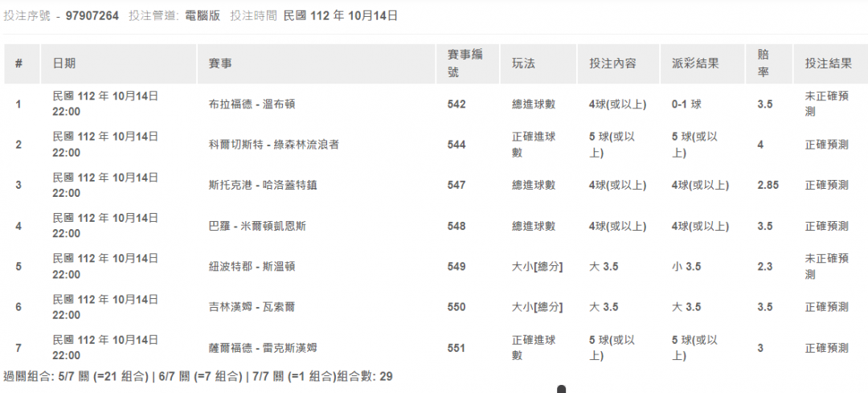Click the 電腦版 bet channel value
The height and width of the screenshot is (393, 868).
pyautogui.click(x=202, y=16)
